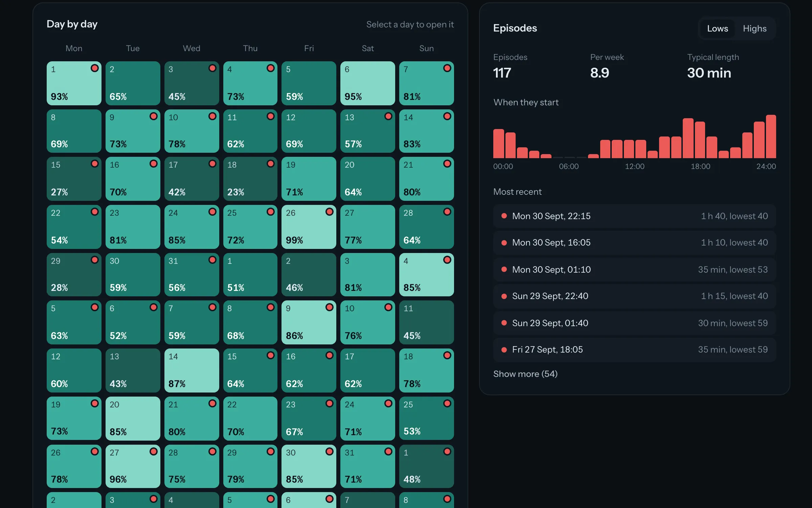Click the red episode dot on the 57% tile
The image size is (812, 508).
click(x=388, y=116)
